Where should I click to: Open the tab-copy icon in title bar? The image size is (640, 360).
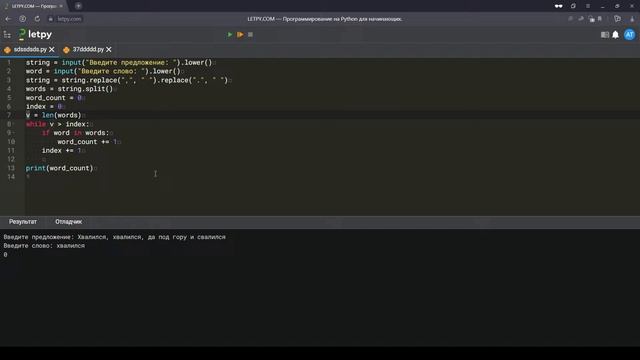[x=573, y=6]
